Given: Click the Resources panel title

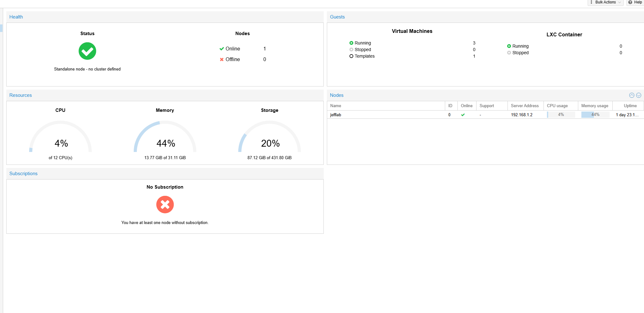Looking at the screenshot, I should point(20,95).
